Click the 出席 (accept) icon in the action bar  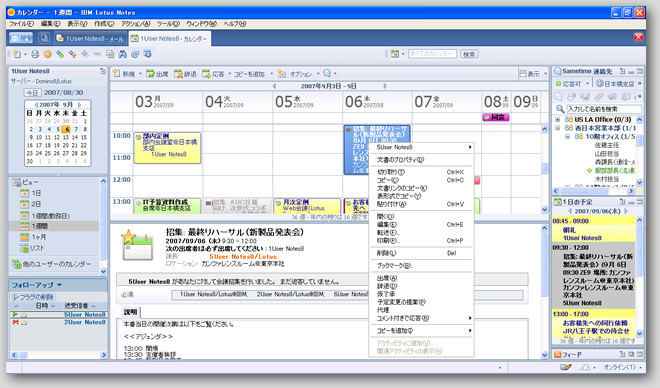[150, 74]
